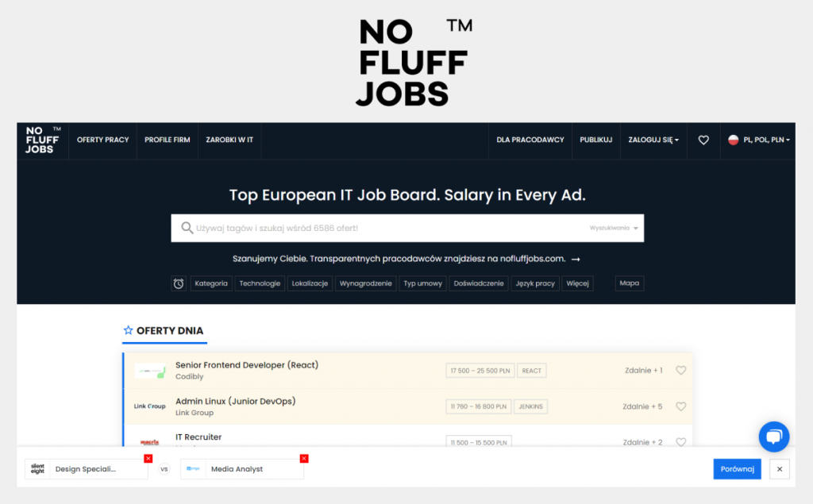Click the Codibly company logo
This screenshot has width=813, height=504.
[150, 371]
